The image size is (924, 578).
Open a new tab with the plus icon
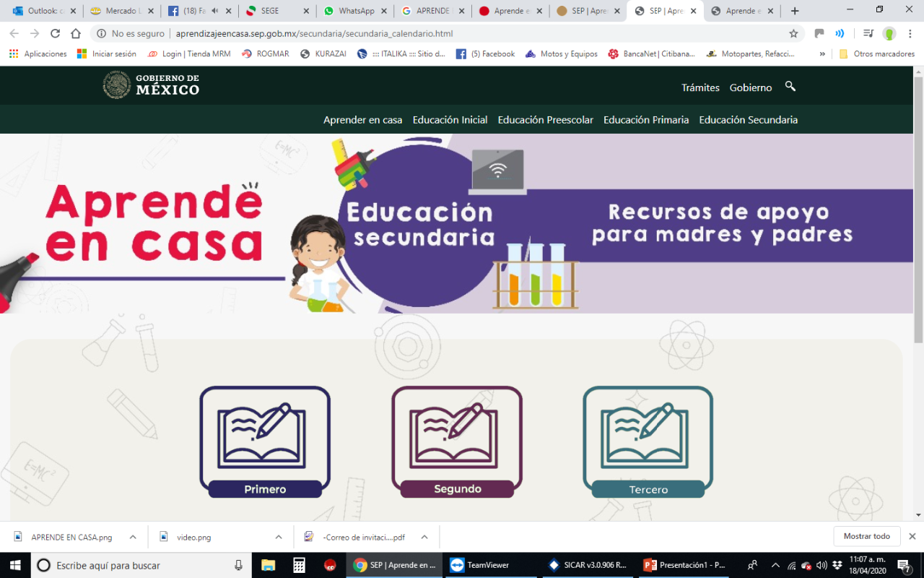click(795, 11)
